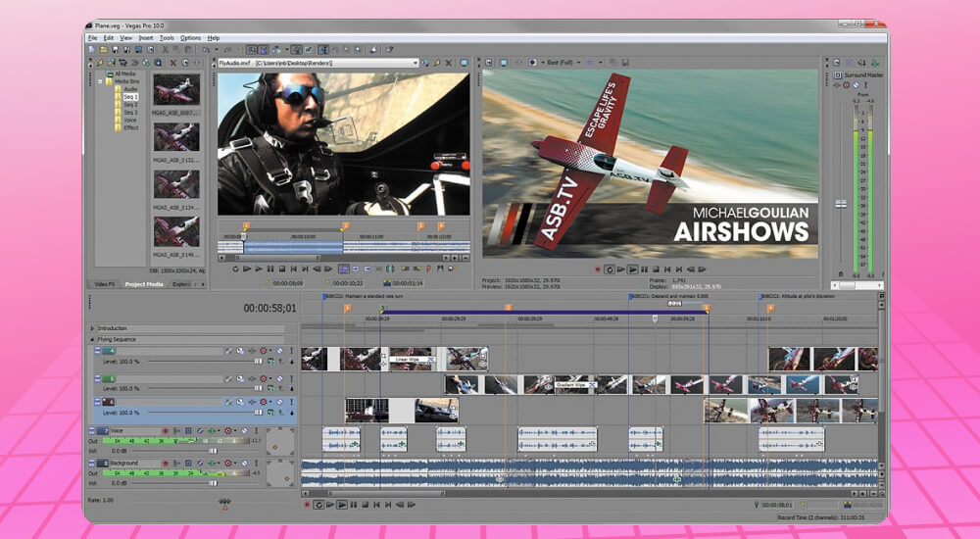The width and height of the screenshot is (980, 539).
Task: Open the Edit menu
Action: click(x=109, y=38)
